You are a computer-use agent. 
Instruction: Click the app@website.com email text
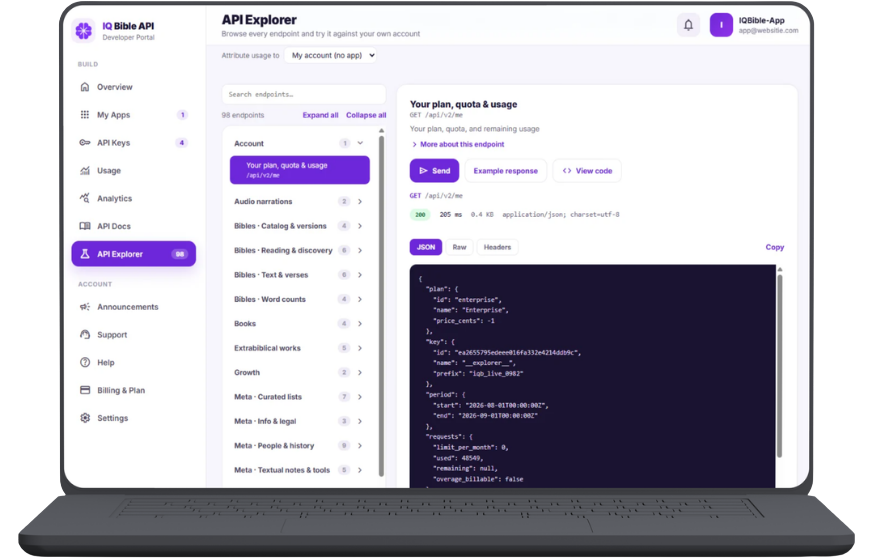(768, 31)
